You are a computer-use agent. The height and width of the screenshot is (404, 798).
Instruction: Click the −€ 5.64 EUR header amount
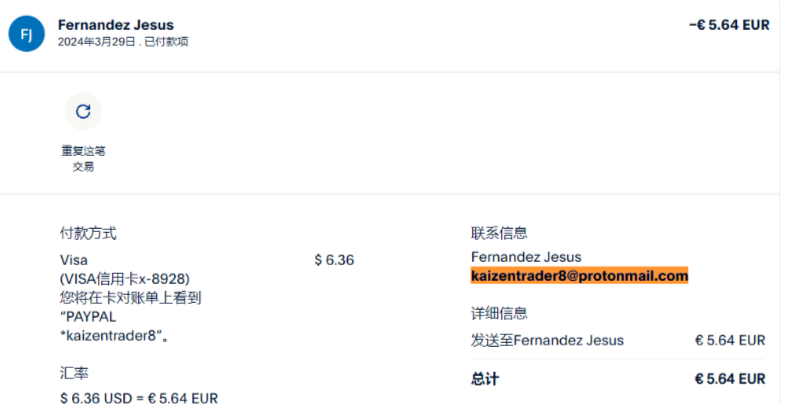(x=729, y=25)
